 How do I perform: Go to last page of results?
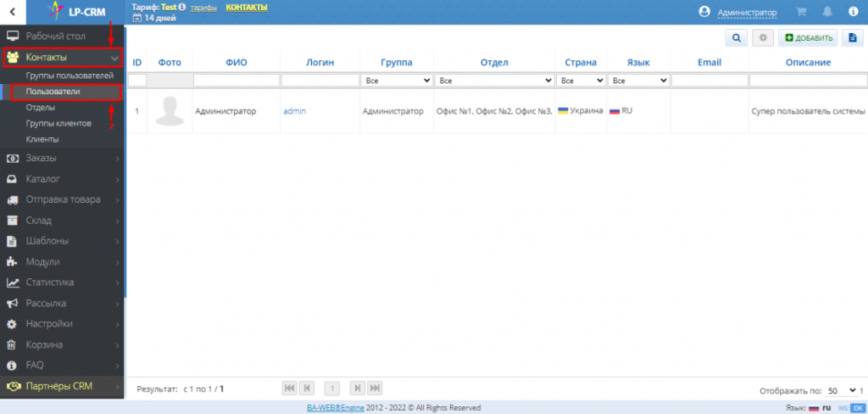pos(375,389)
